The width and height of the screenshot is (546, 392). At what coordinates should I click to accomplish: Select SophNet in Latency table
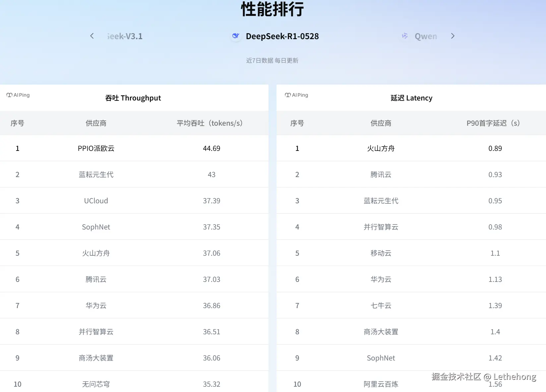(381, 358)
